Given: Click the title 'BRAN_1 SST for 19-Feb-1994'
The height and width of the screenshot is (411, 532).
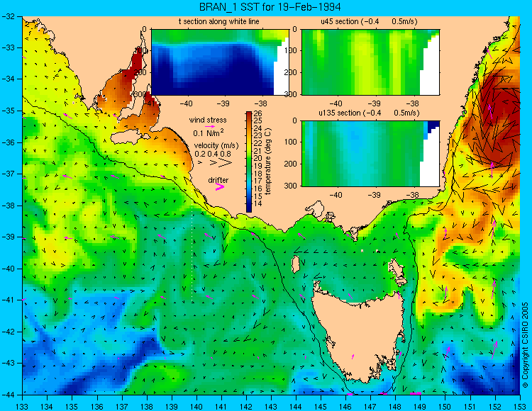Looking at the screenshot, I should click(270, 7).
